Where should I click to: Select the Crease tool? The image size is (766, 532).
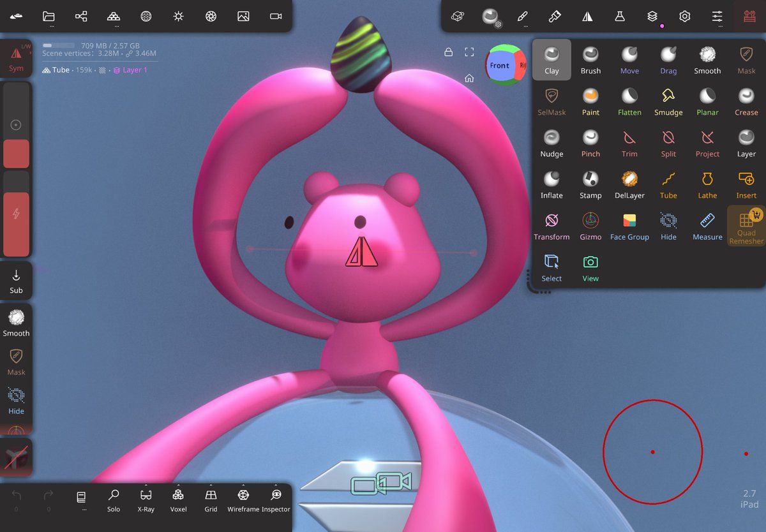point(746,101)
